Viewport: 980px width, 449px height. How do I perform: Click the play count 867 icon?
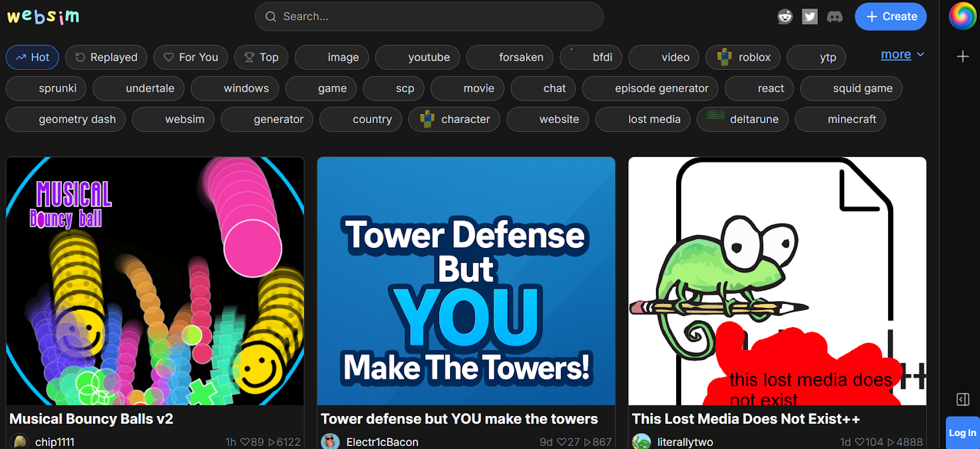pos(598,442)
